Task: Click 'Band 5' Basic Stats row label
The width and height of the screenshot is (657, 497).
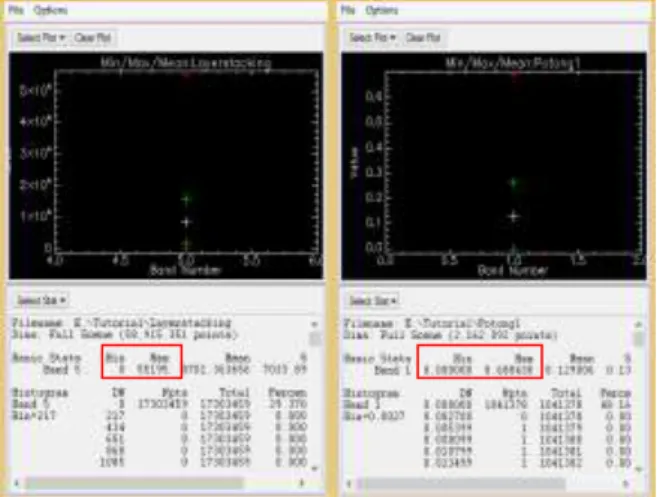Action: tap(62, 370)
